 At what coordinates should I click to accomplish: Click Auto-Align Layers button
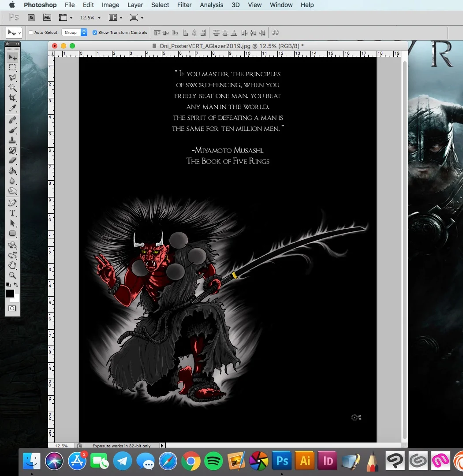click(275, 33)
